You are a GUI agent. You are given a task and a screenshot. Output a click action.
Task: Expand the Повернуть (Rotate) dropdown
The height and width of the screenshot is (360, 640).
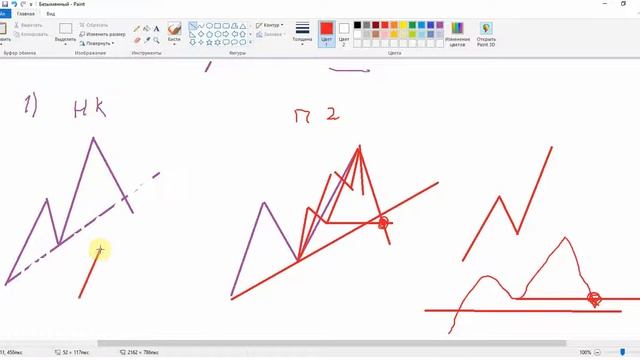pyautogui.click(x=97, y=43)
